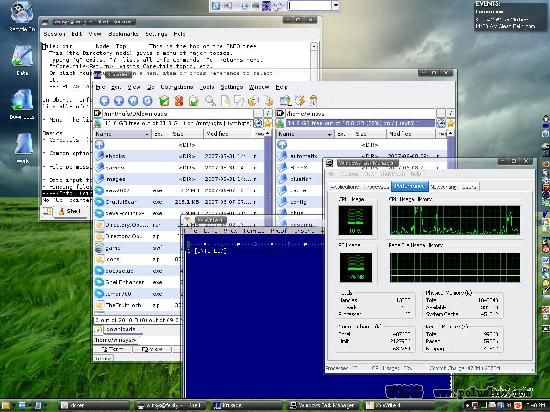Click the Modified column header in left Krusader panel
550x412 pixels.
point(229,134)
